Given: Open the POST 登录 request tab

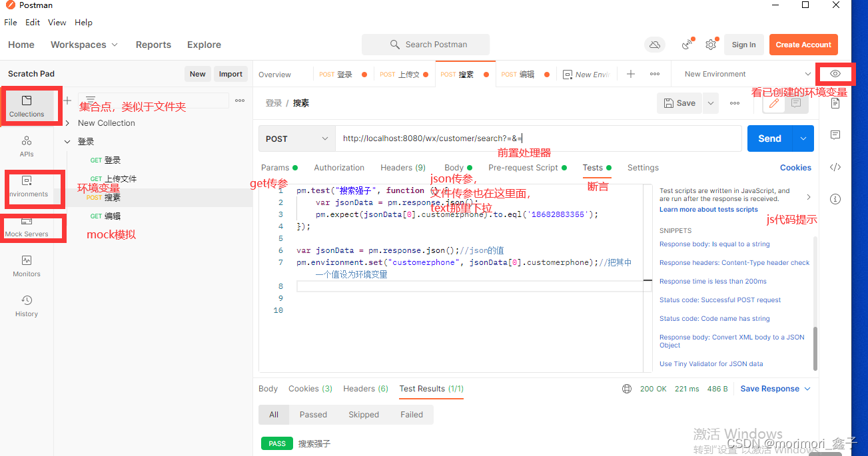Looking at the screenshot, I should pyautogui.click(x=342, y=74).
